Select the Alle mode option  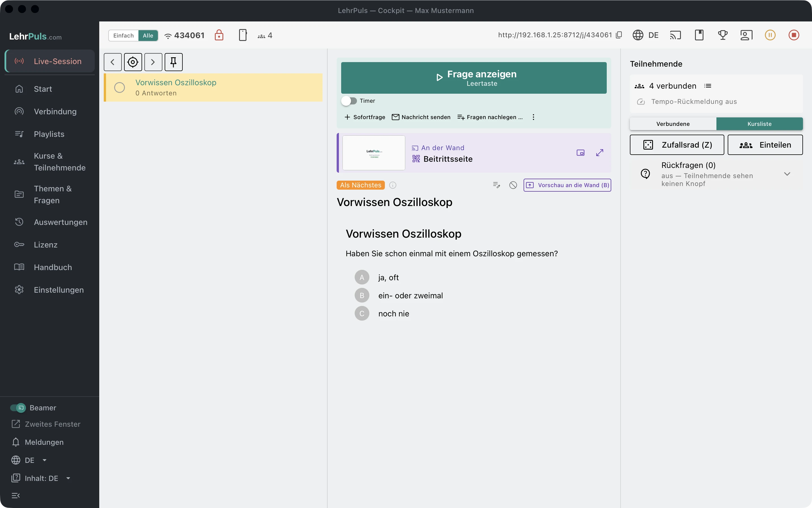(x=148, y=36)
